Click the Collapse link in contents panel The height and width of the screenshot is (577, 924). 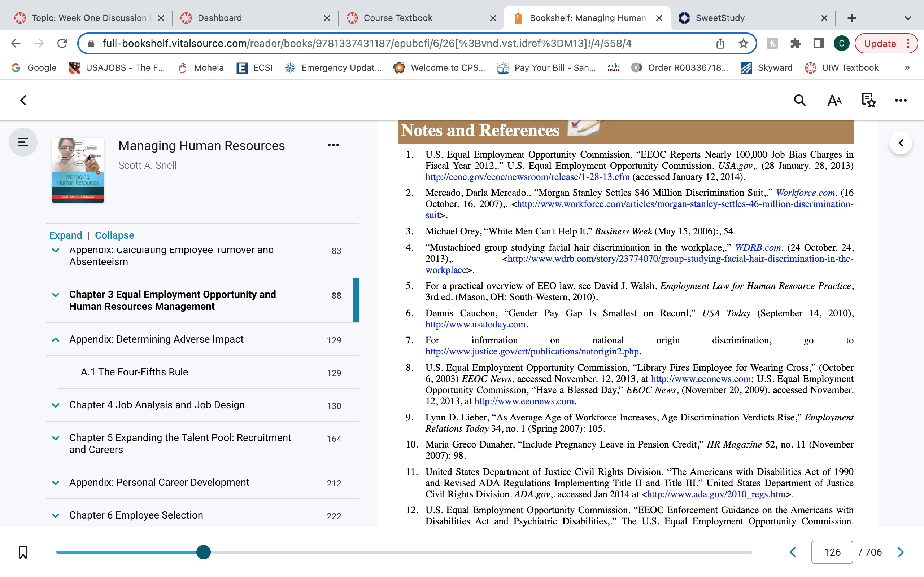point(114,235)
